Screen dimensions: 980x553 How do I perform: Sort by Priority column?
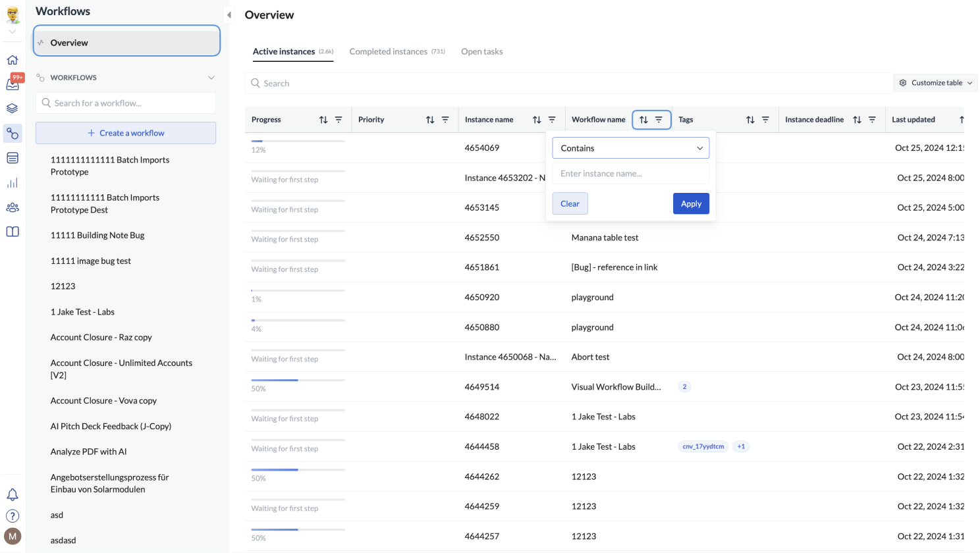coord(430,120)
